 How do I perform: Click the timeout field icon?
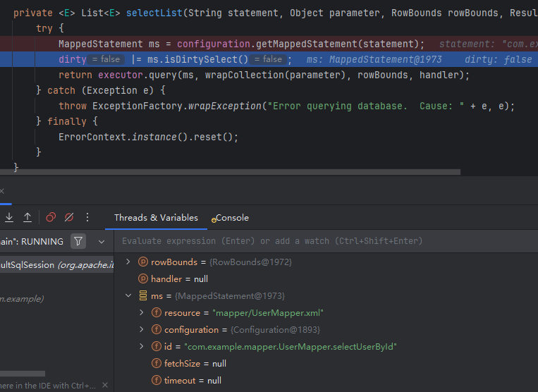(x=157, y=380)
